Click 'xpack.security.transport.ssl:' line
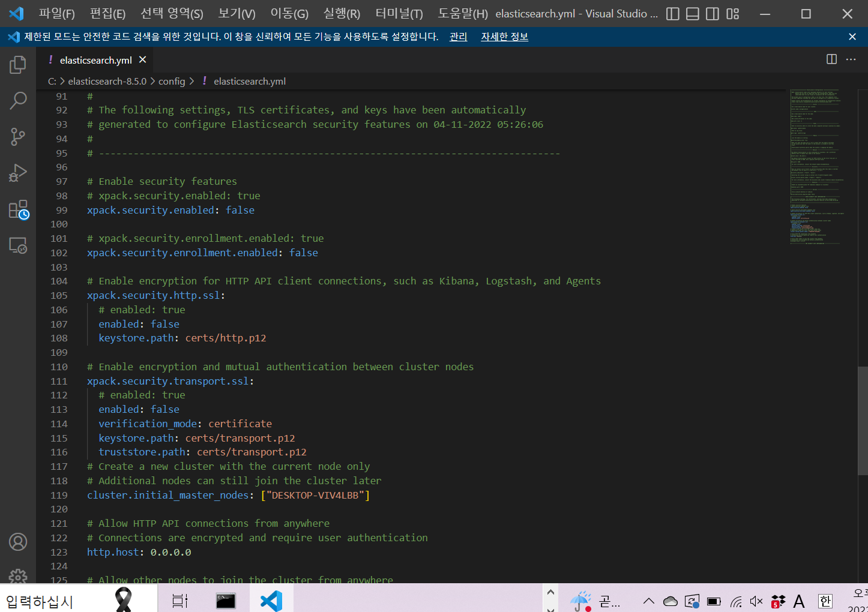Screen dimensions: 868x612 170,381
